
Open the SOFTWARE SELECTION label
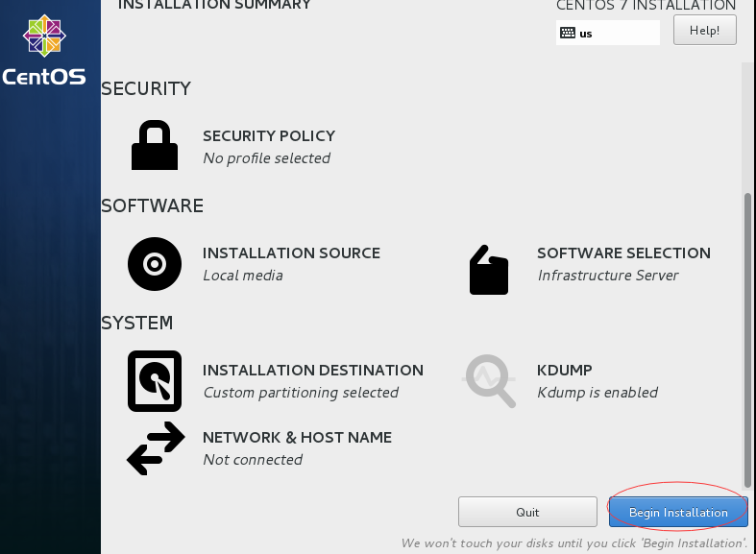[623, 253]
